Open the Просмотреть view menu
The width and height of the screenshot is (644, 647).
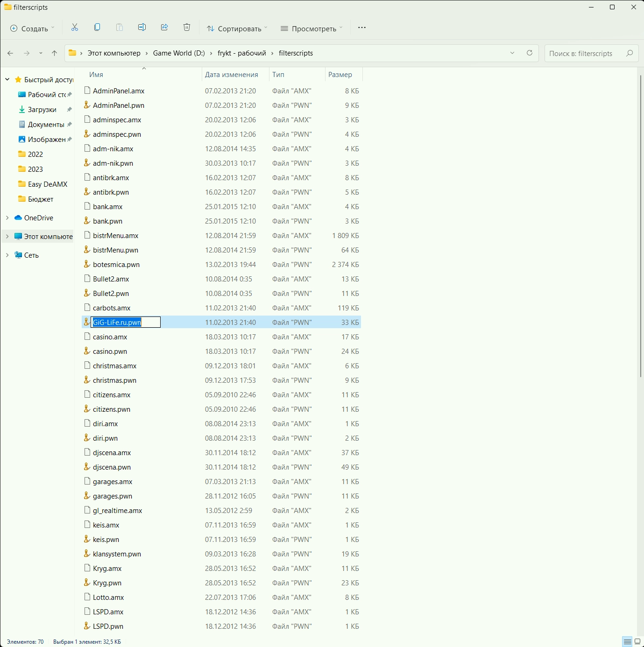tap(311, 28)
